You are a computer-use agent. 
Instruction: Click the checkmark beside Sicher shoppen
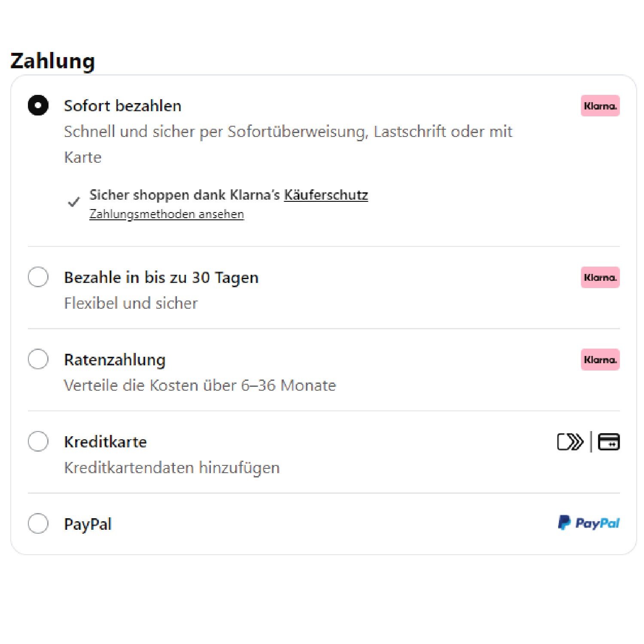pyautogui.click(x=74, y=202)
